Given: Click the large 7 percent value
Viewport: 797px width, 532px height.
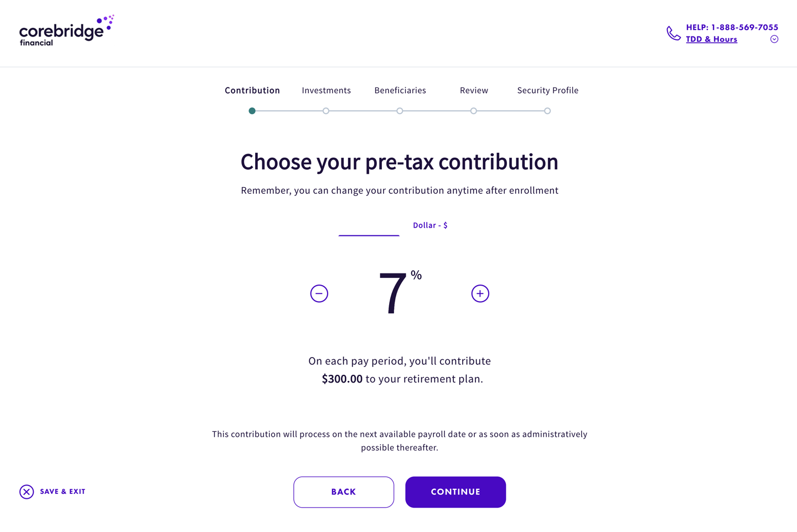Looking at the screenshot, I should pos(393,293).
